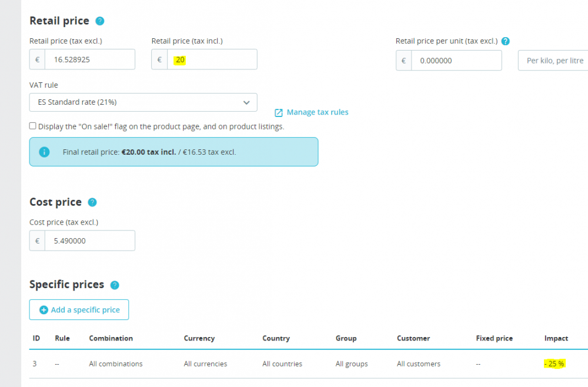The image size is (588, 387).
Task: Click the Per kilo, per litre unit field
Action: coord(554,61)
